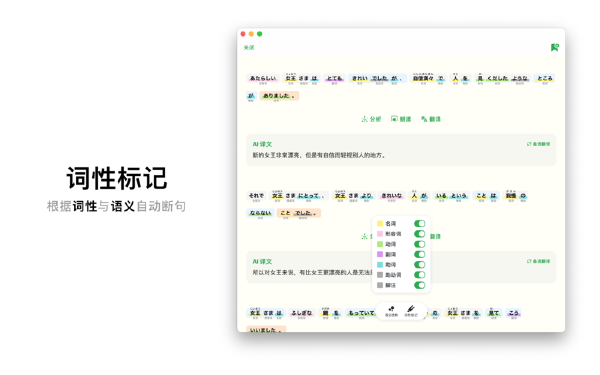Click the 朗读 read-aloud icon under the first sentence

[394, 119]
